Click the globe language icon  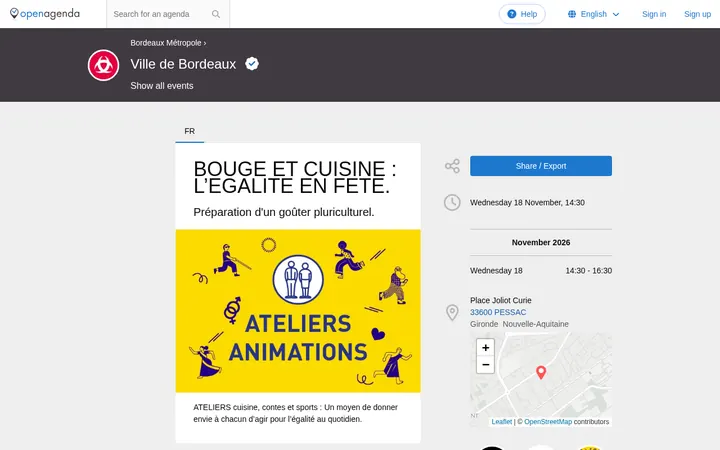(572, 14)
